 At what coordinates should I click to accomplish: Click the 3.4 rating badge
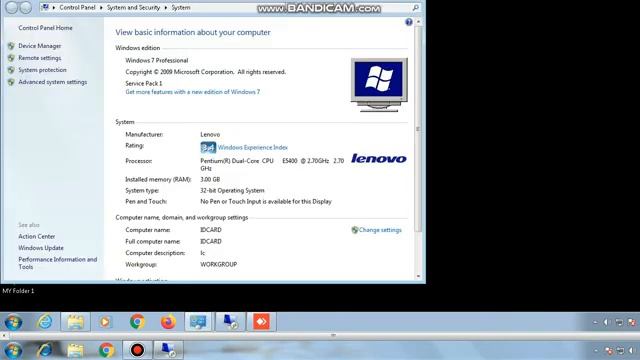208,147
